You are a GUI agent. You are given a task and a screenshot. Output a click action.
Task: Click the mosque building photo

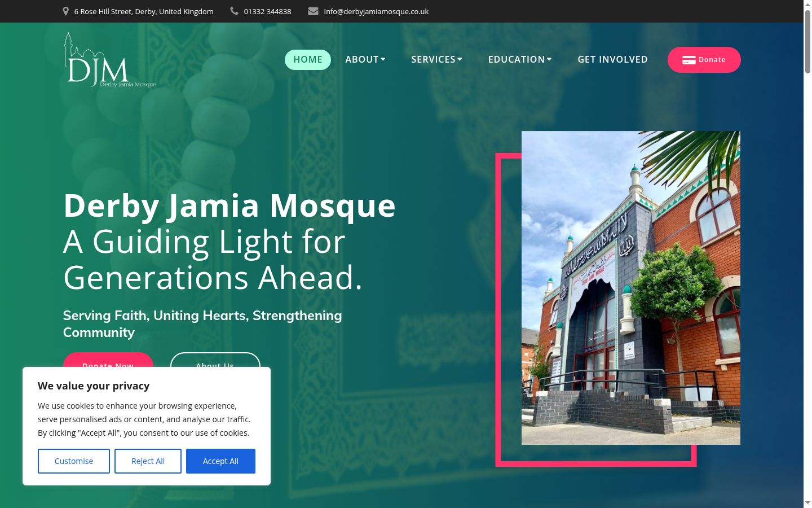click(631, 288)
